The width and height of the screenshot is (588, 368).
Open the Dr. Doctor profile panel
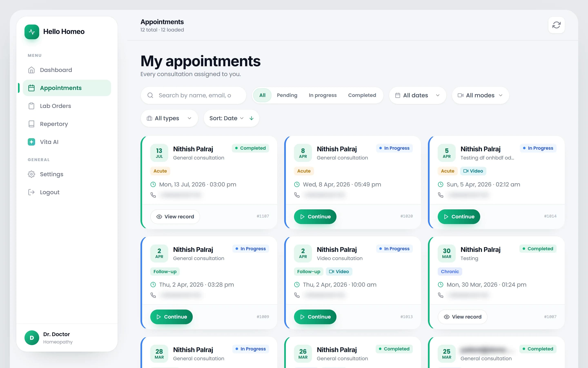point(67,338)
